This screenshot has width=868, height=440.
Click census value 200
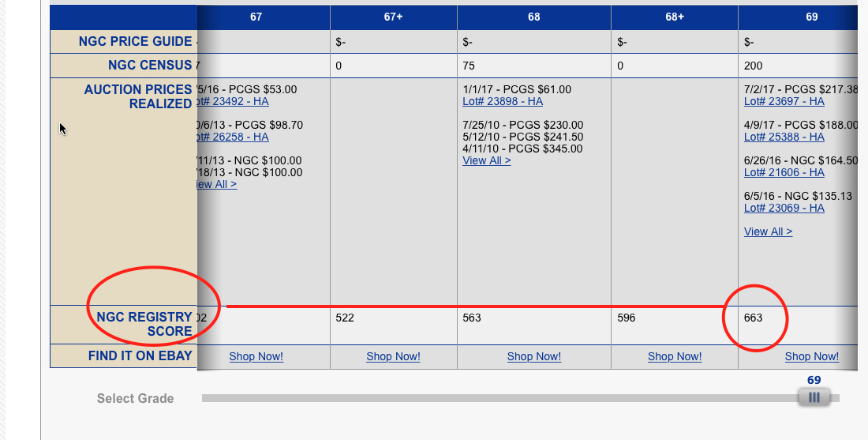pyautogui.click(x=753, y=66)
